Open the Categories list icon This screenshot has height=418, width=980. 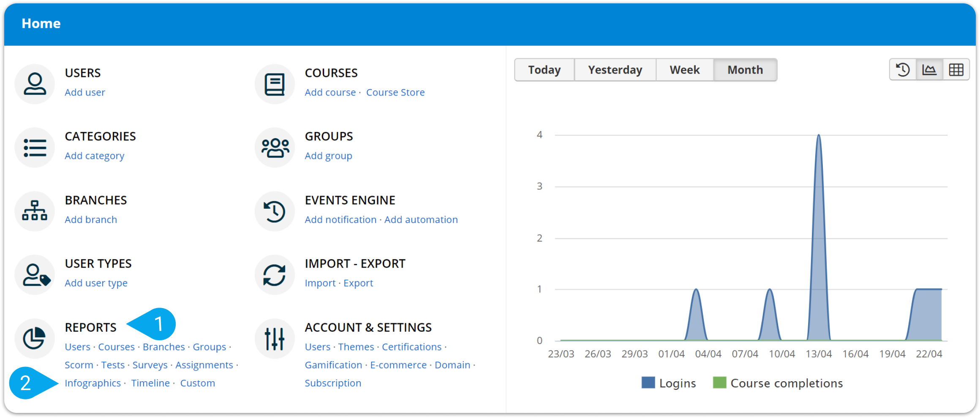pyautogui.click(x=35, y=148)
